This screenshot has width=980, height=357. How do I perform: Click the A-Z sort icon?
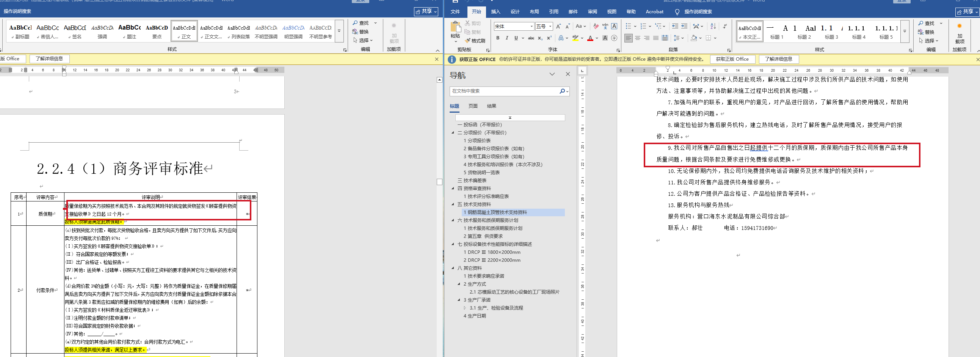(x=713, y=26)
